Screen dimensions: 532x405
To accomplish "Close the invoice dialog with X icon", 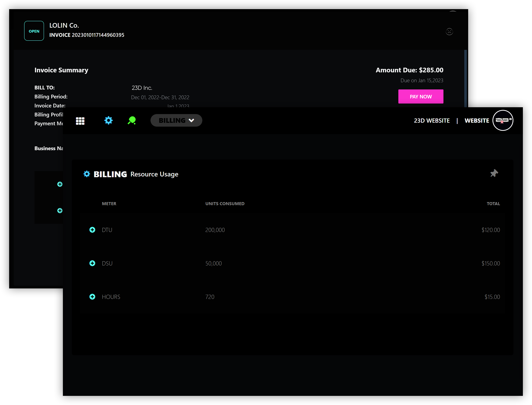I will 449,32.
